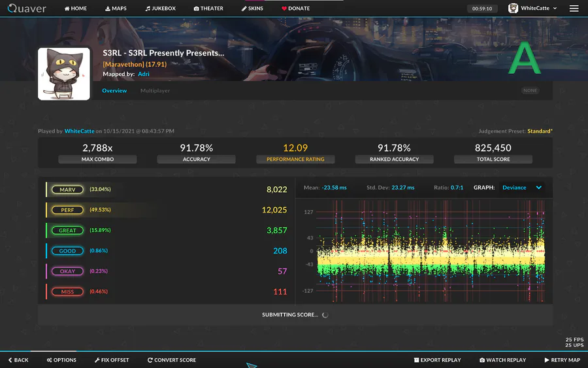Click the hit deviance graph
Viewport: 588px width, 368px height.
pyautogui.click(x=431, y=251)
